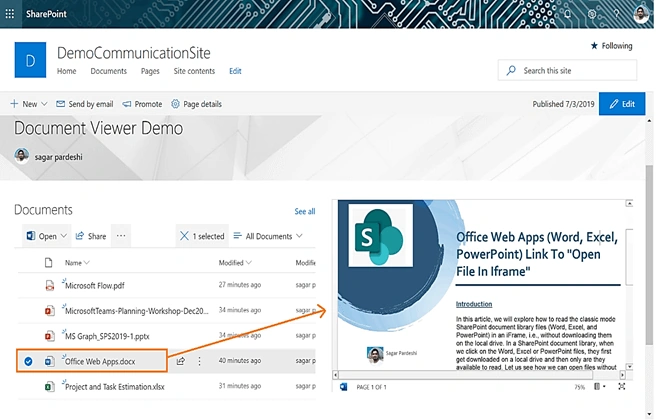Click '27 minutes ago' in the Modified column
Image resolution: width=656 pixels, height=420 pixels.
tap(240, 285)
